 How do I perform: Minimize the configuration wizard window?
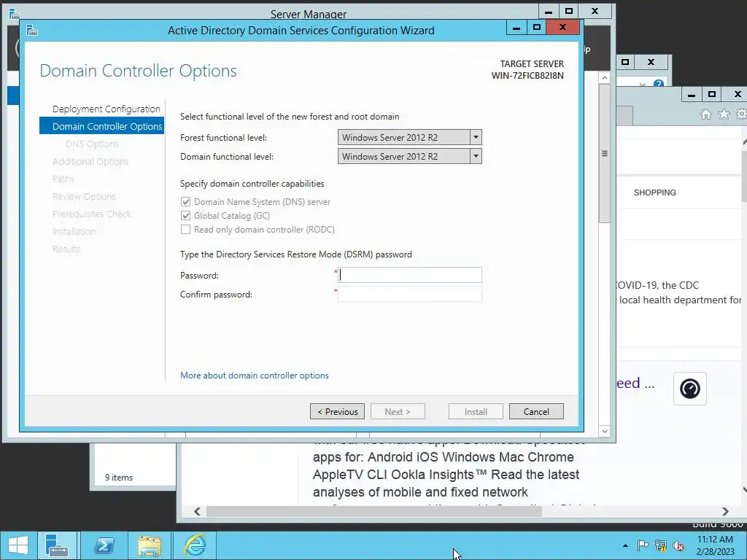tap(516, 28)
